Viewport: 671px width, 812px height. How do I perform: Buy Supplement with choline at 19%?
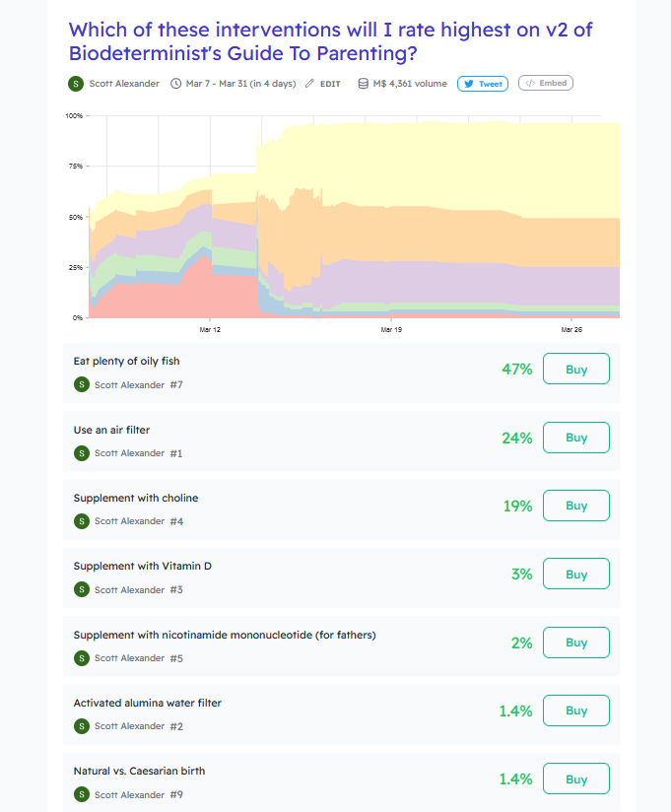pyautogui.click(x=576, y=506)
